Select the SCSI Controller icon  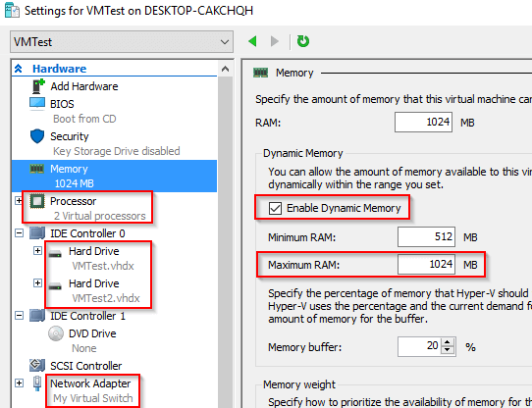[37, 365]
